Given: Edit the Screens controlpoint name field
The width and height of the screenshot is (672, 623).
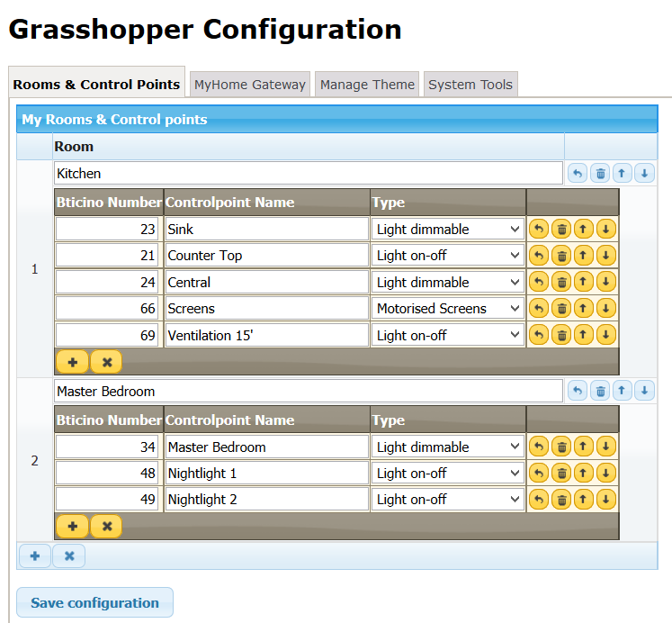Looking at the screenshot, I should 266,308.
